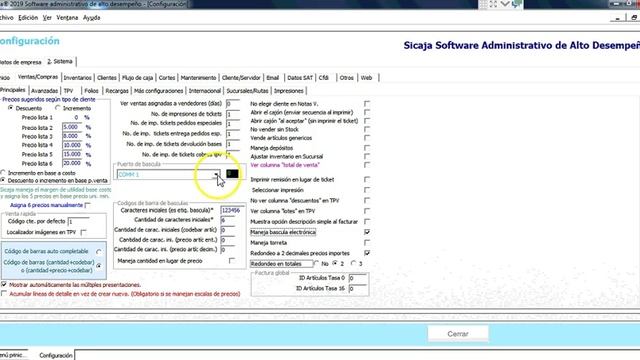The width and height of the screenshot is (640, 360).
Task: Switch to Configuración window tab at bottom
Action: coord(56,356)
